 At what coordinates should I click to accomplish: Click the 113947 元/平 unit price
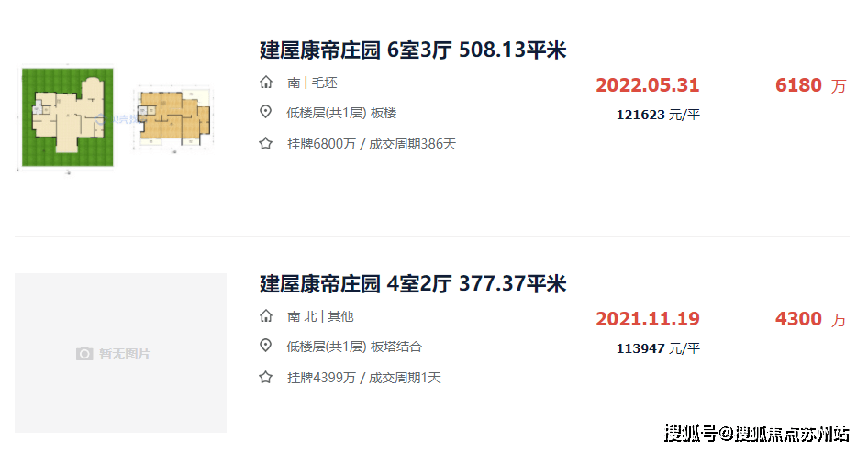pos(658,348)
